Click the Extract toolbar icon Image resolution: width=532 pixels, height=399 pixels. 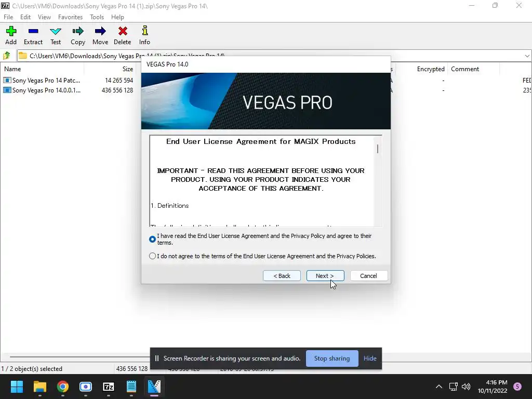[x=33, y=32]
